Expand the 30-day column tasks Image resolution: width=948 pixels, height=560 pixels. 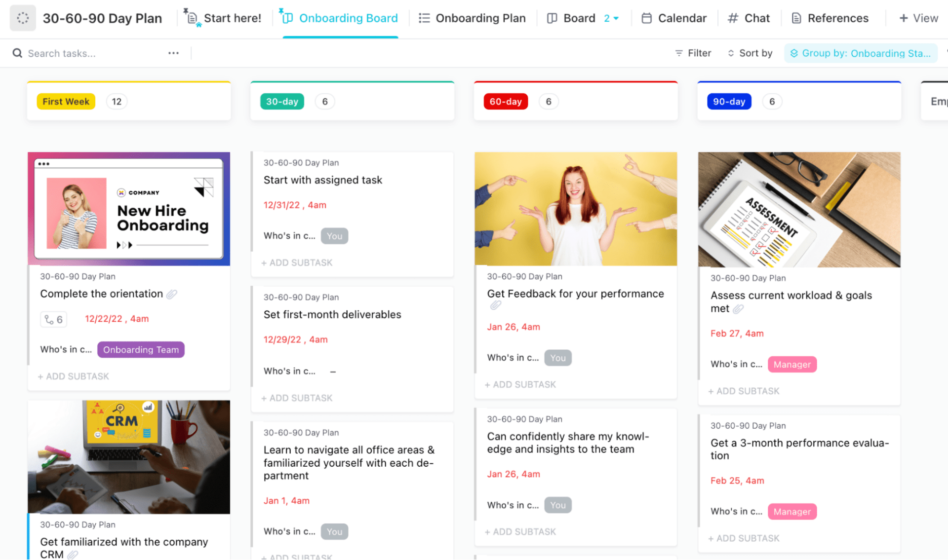pos(325,101)
